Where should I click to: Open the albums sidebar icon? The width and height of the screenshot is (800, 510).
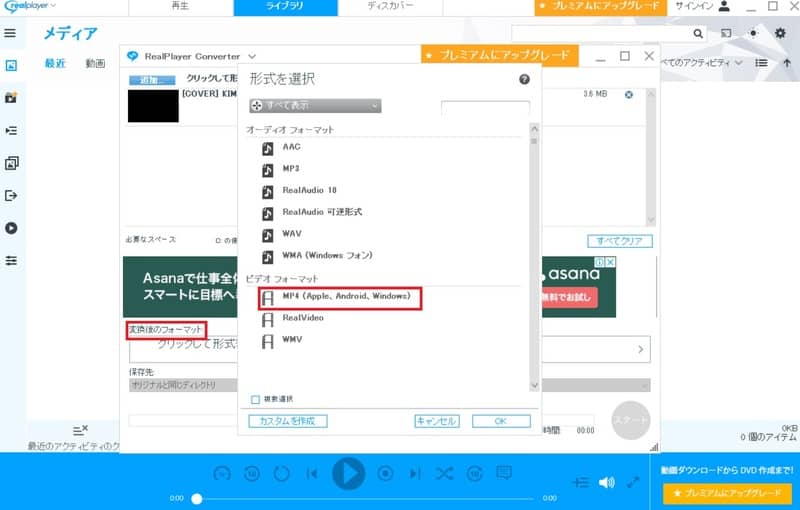[11, 163]
